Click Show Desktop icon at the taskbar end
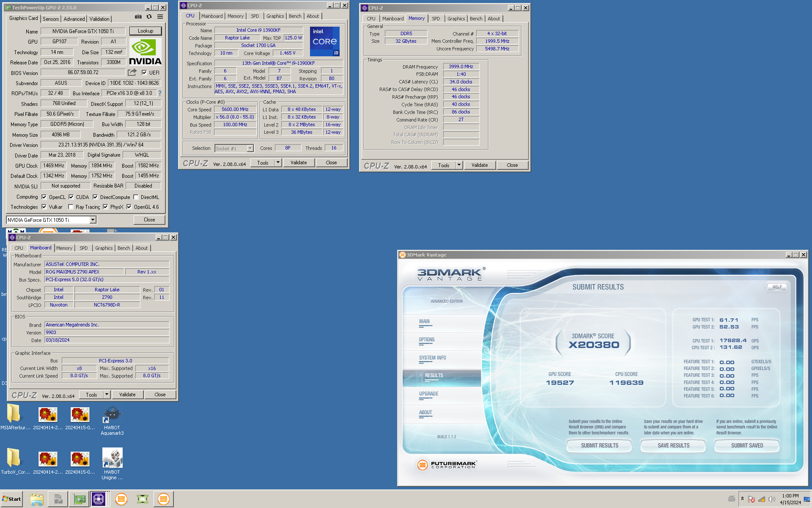 (x=807, y=499)
